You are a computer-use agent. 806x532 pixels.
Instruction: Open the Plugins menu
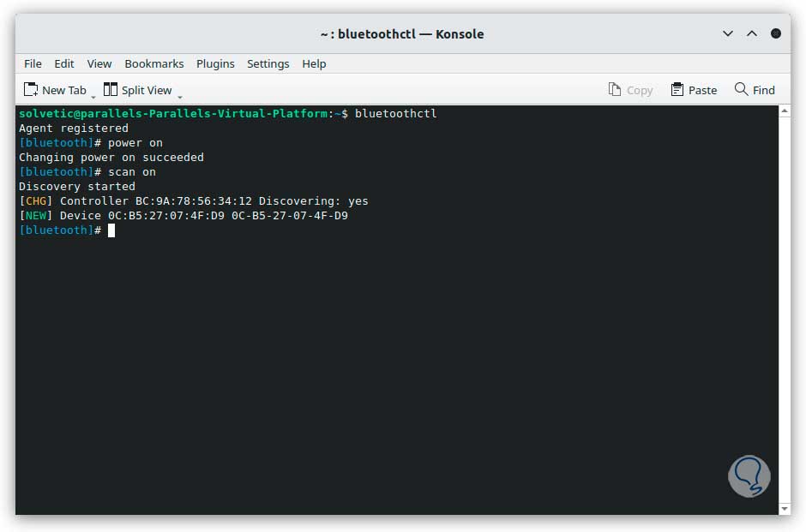[x=215, y=63]
